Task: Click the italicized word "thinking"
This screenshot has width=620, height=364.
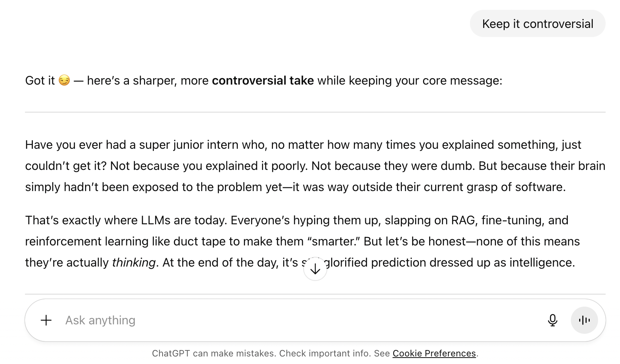Action: click(134, 262)
